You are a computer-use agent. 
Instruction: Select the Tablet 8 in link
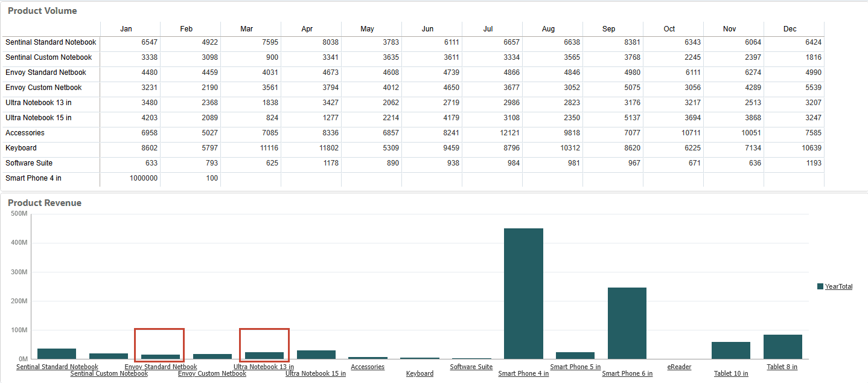(x=781, y=367)
